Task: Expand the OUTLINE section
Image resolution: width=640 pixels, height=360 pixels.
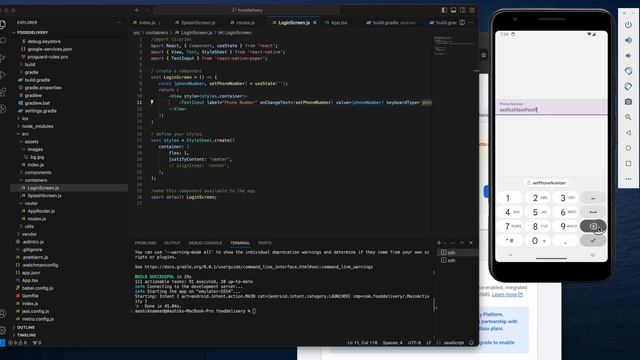Action: tap(26, 327)
